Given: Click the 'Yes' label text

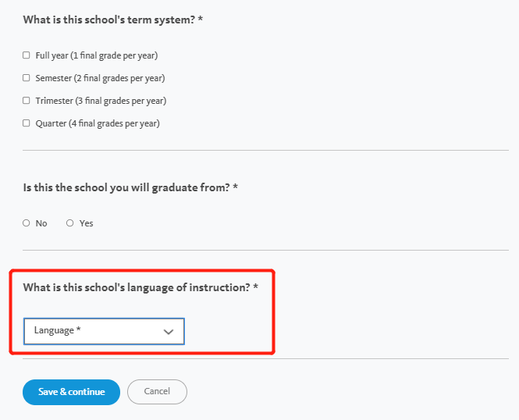Looking at the screenshot, I should pos(87,224).
